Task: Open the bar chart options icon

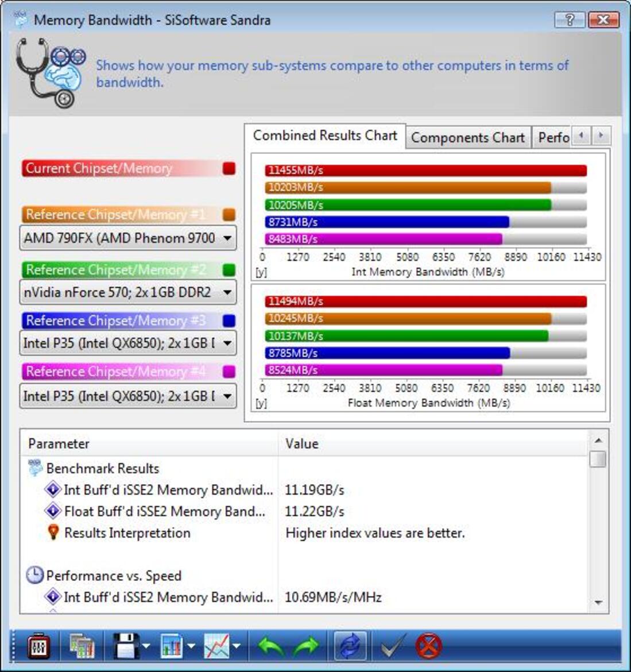Action: [x=171, y=646]
